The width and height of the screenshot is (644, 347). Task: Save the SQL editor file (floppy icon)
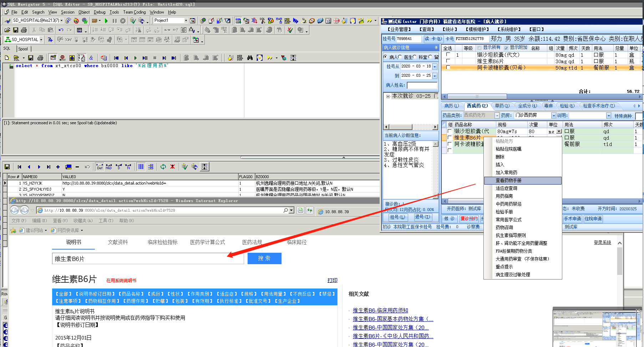coord(31,58)
